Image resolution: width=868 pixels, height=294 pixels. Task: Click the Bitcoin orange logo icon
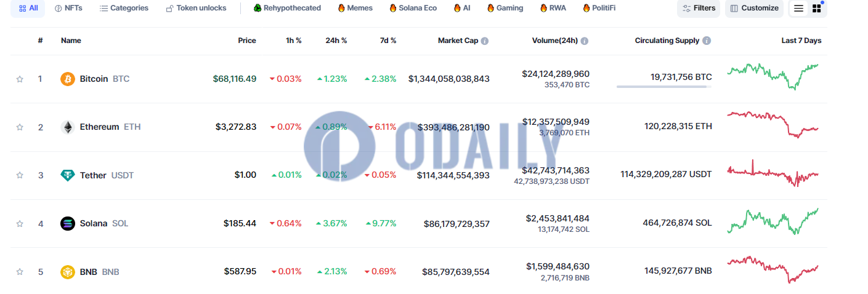[x=68, y=79]
